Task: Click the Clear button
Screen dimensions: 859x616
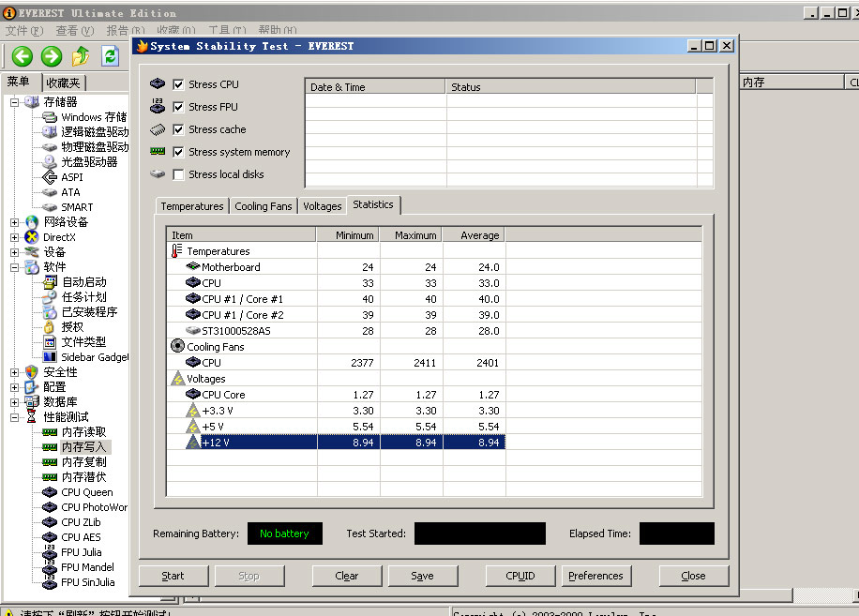Action: (347, 576)
